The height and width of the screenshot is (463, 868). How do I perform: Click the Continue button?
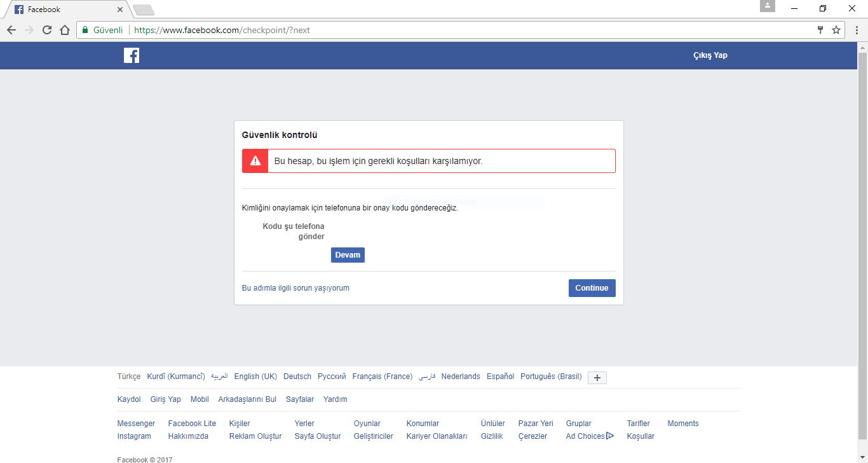pos(592,288)
